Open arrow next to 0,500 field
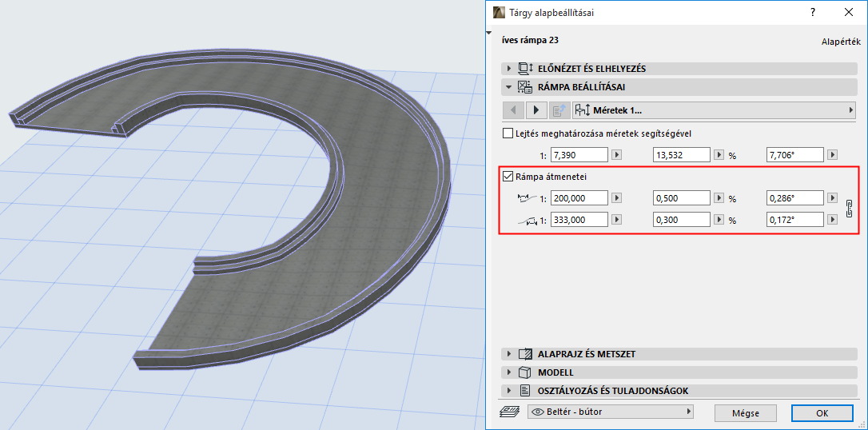 719,198
